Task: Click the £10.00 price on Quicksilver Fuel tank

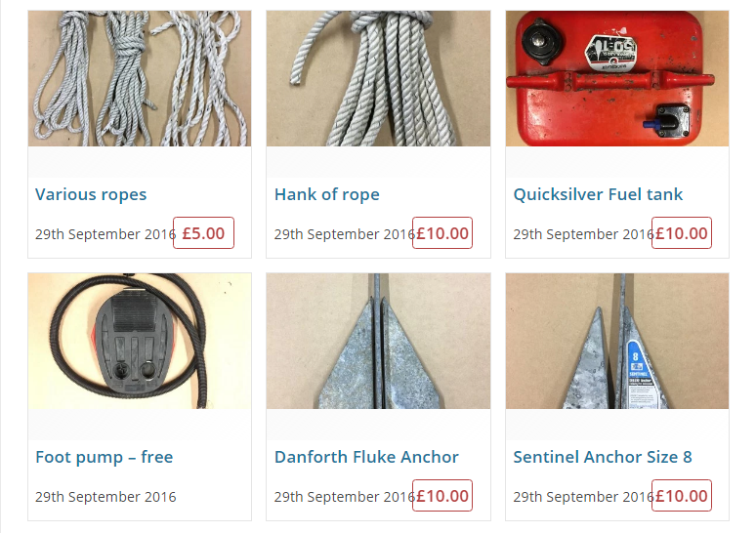Action: click(x=681, y=233)
